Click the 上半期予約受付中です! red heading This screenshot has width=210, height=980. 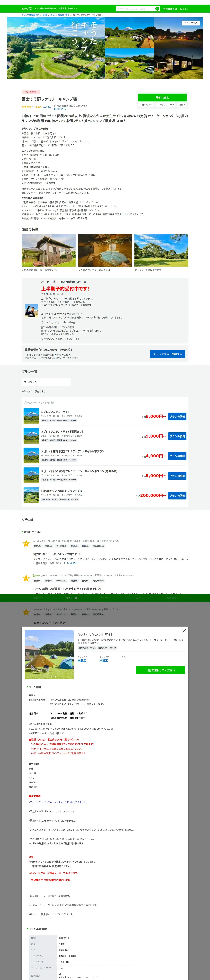coord(66,289)
